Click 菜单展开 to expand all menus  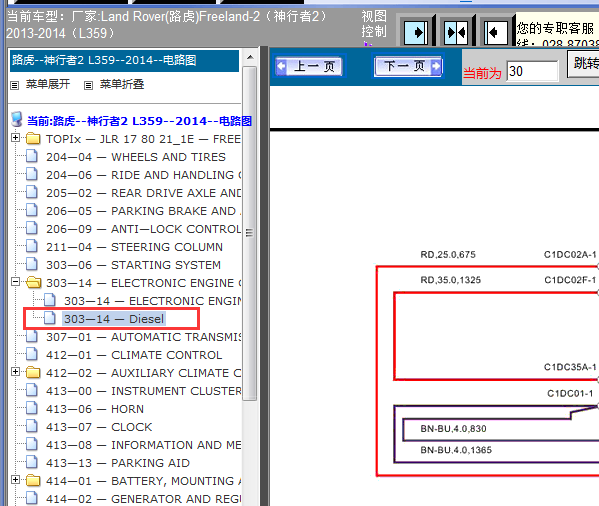point(48,84)
